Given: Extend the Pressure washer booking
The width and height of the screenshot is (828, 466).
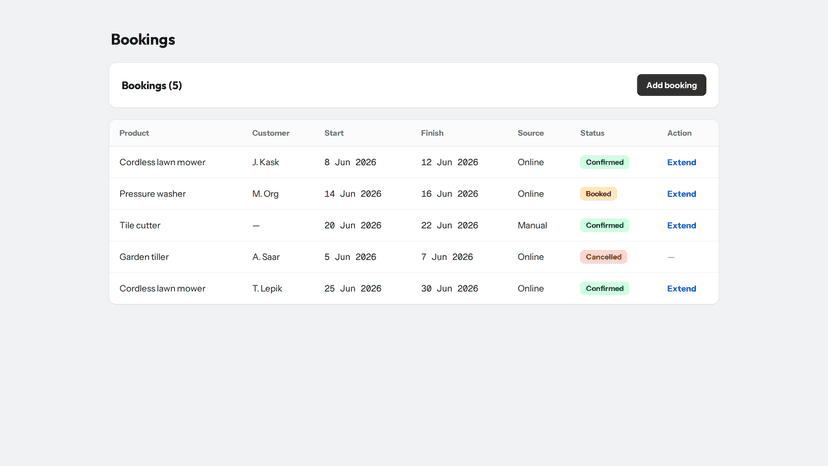Looking at the screenshot, I should pos(681,194).
